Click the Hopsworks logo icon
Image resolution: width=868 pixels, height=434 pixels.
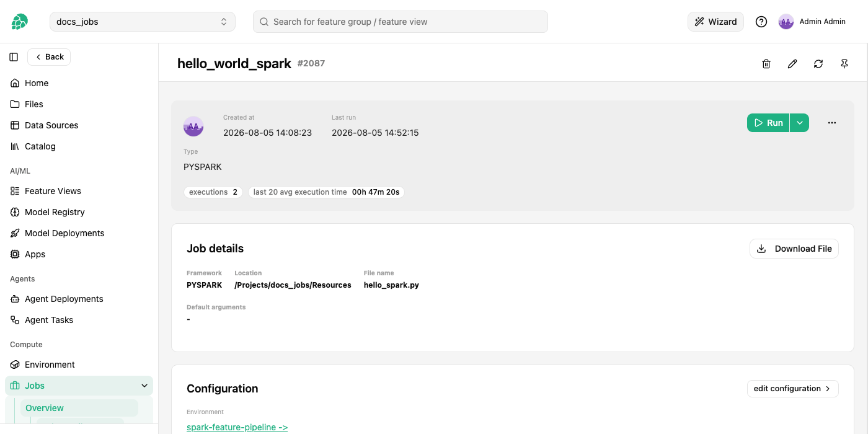[x=20, y=22]
